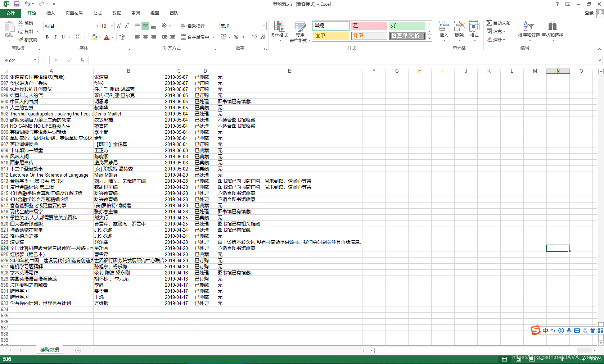Toggle Underline formatting
Screen dimensions: 604x364
(x=63, y=37)
